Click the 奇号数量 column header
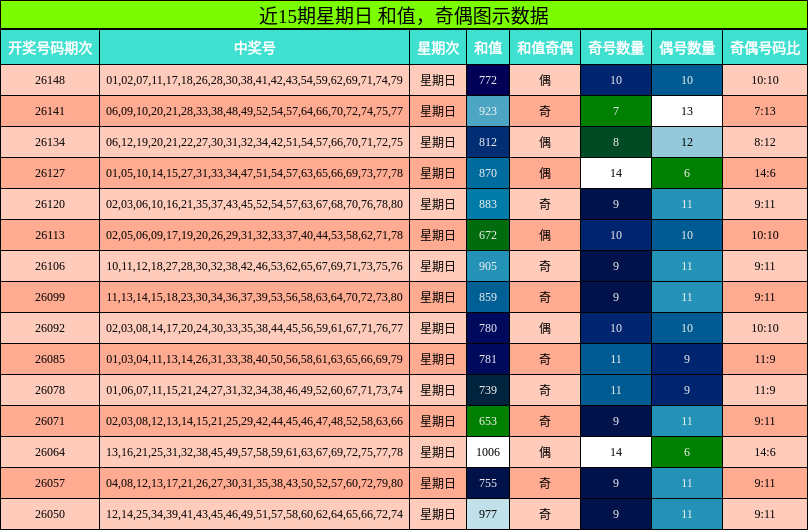This screenshot has height=530, width=808. point(616,47)
